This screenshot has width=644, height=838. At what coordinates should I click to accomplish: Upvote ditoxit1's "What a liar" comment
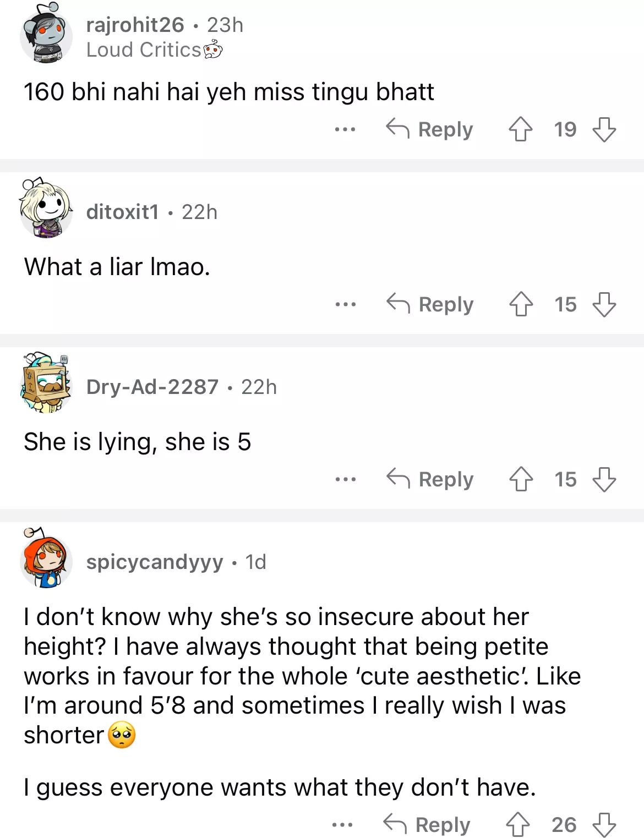pos(521,304)
